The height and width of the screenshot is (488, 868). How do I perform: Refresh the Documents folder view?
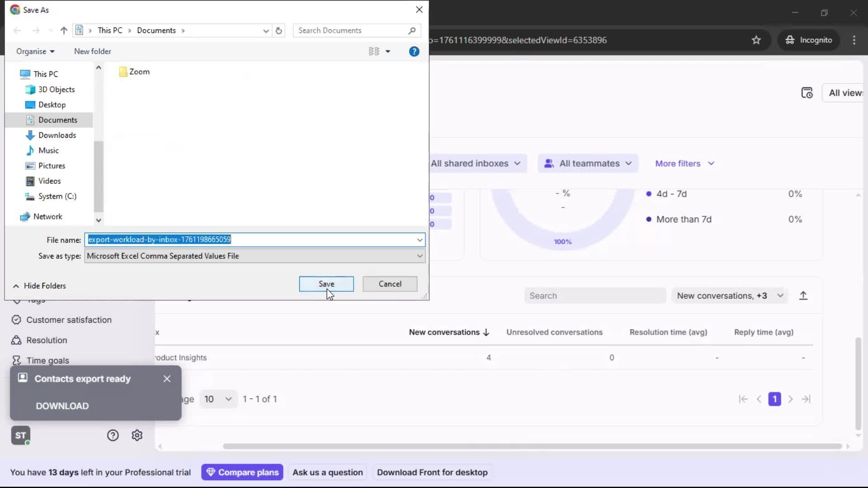(x=278, y=30)
